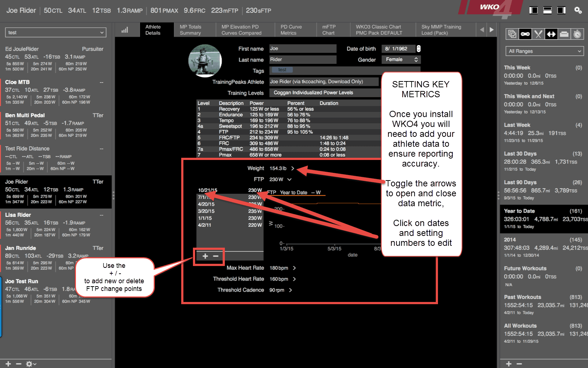Click the athlete profile photo

(x=205, y=61)
